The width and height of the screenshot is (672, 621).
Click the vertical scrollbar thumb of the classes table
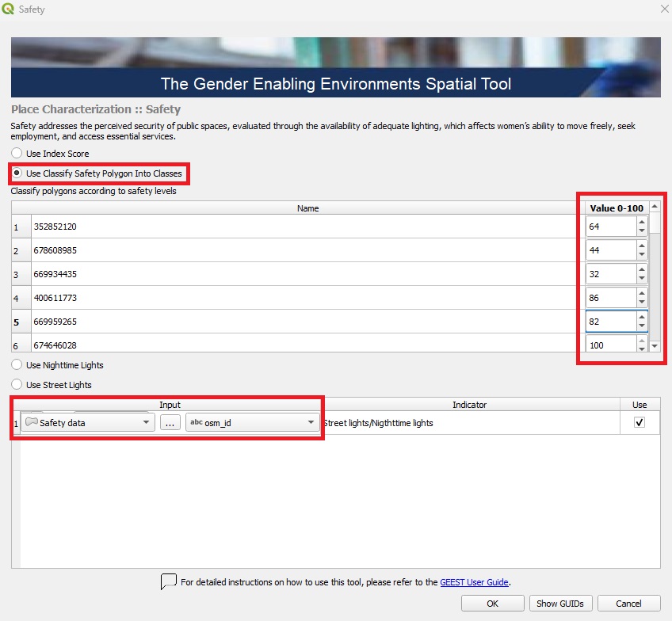click(x=655, y=223)
